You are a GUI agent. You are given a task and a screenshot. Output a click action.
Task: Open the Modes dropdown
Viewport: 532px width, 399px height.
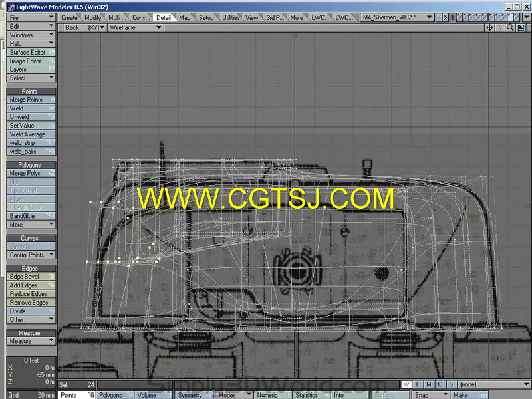tap(234, 395)
